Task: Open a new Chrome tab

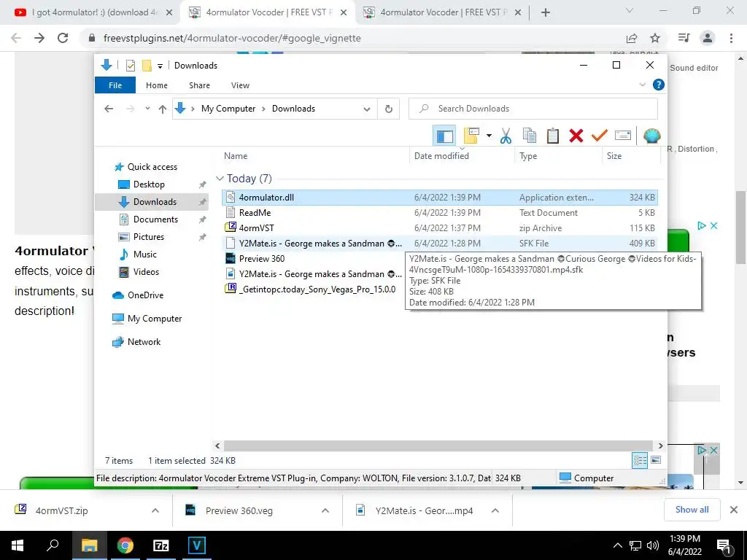Action: pos(546,13)
